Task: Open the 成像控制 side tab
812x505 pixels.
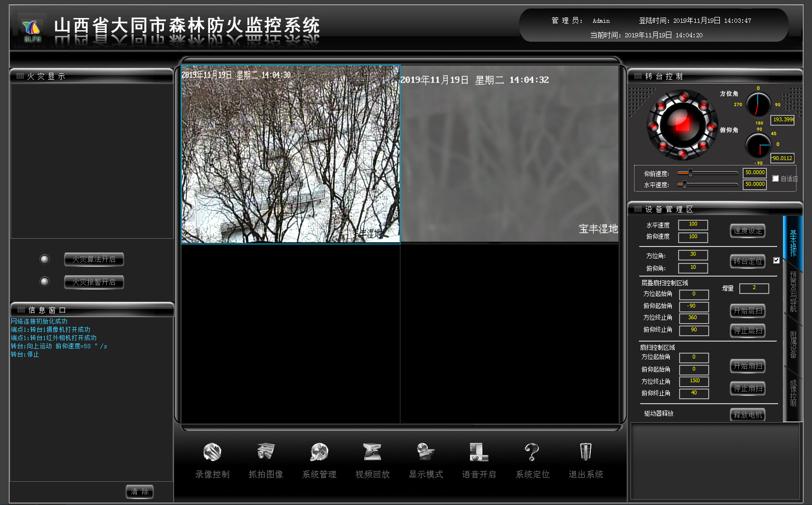Action: coord(793,393)
